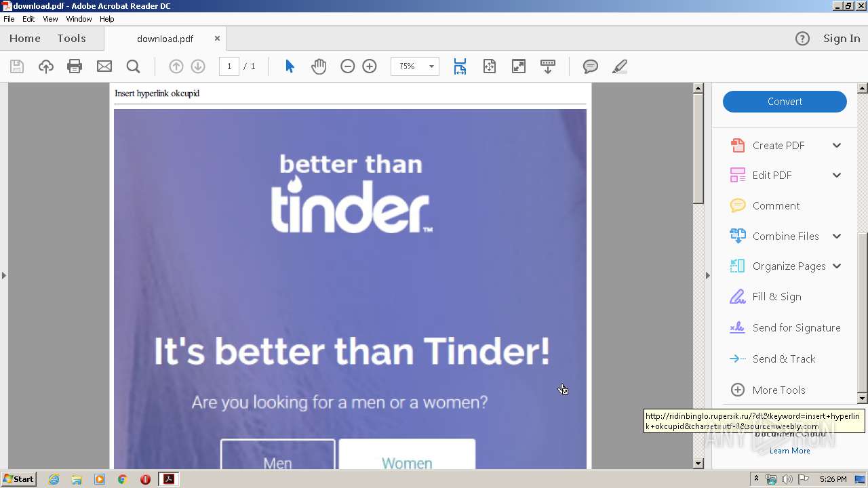Collapse the right tools pane arrow
Screen dimensions: 868x488
click(707, 275)
